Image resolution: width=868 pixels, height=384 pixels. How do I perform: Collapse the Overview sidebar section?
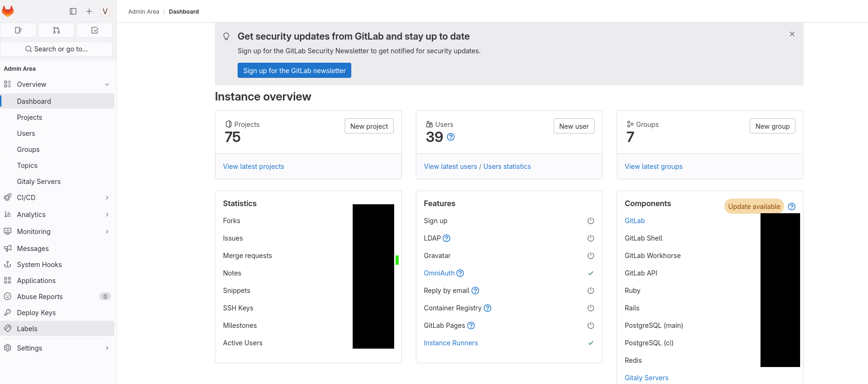(x=107, y=84)
